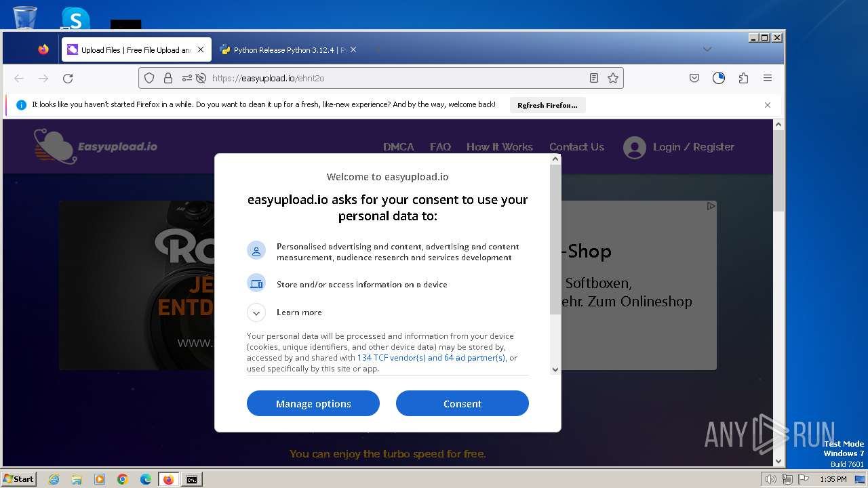Open the FAQ page link
868x488 pixels.
[440, 146]
